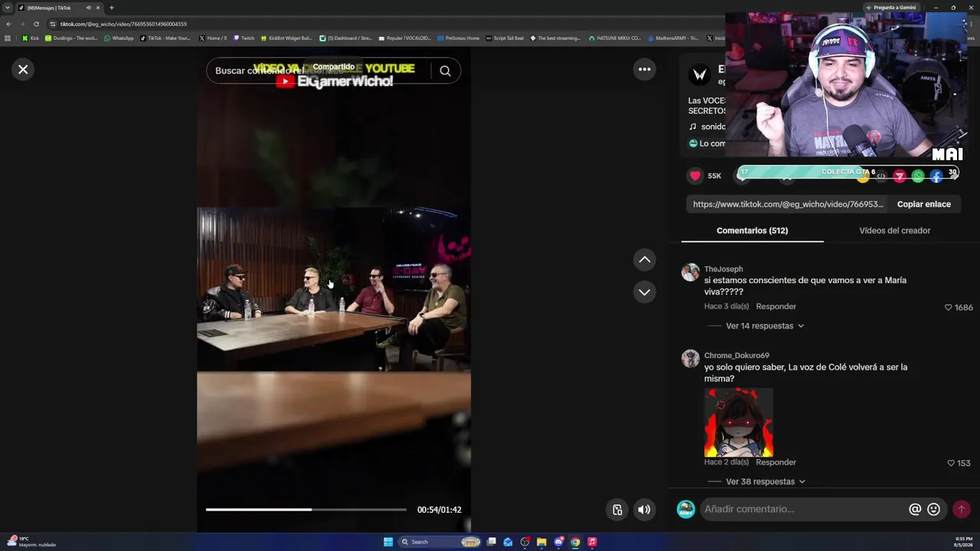Open Chrome_Dokuro69's username link
Image resolution: width=980 pixels, height=551 pixels.
click(x=737, y=356)
